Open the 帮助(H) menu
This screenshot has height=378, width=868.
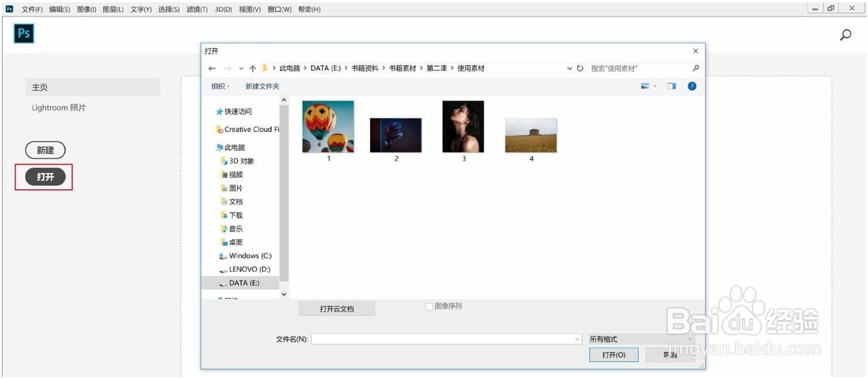point(309,10)
